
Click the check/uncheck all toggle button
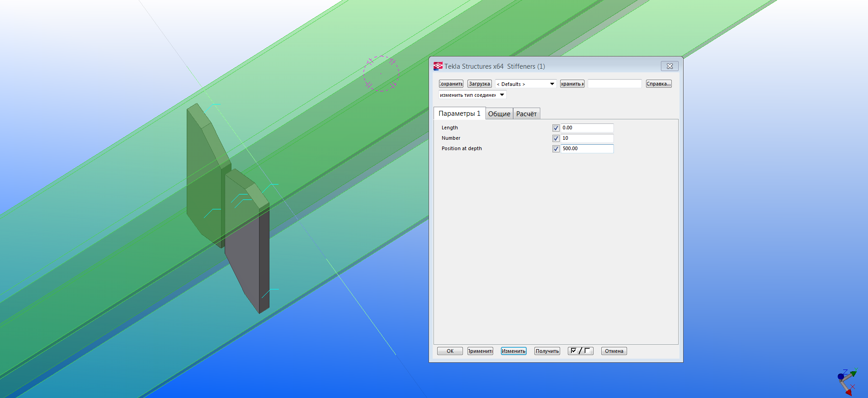(x=580, y=351)
